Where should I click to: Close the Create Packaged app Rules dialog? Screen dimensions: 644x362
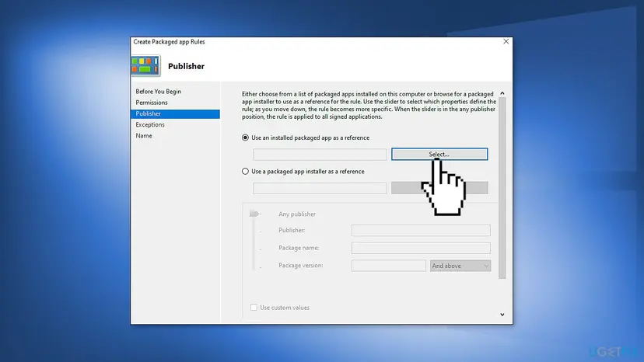tap(506, 41)
